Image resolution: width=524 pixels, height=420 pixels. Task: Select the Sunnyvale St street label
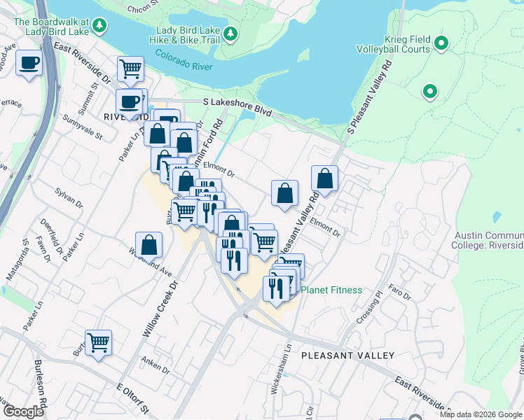click(x=83, y=127)
